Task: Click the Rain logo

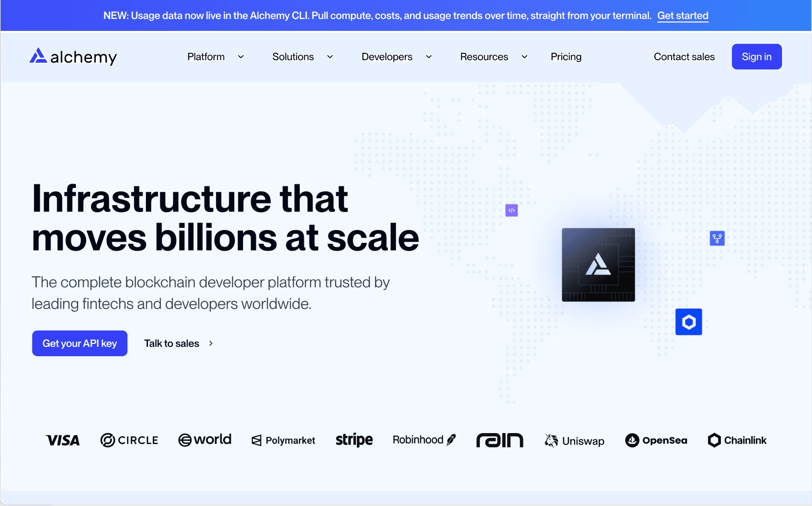Action: 500,440
